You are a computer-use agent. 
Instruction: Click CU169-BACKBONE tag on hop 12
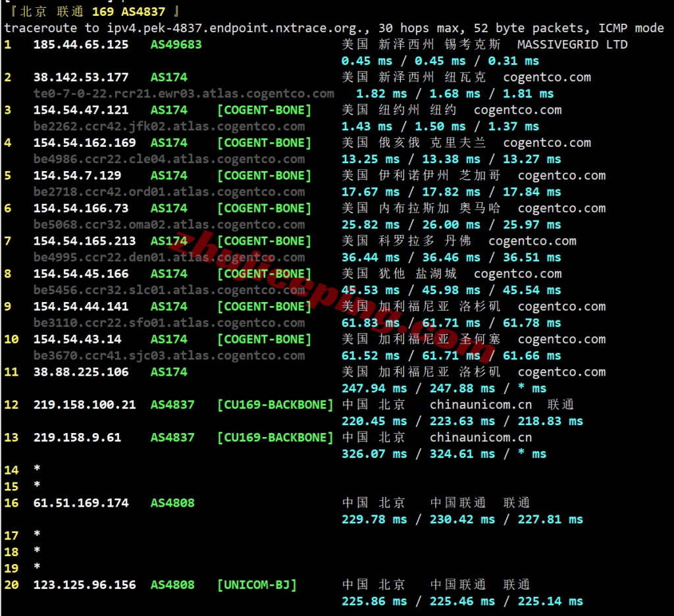click(275, 405)
